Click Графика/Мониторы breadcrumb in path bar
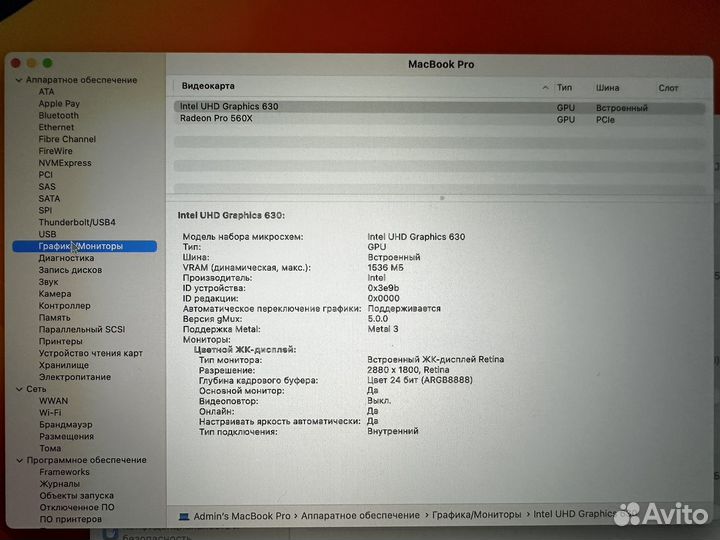This screenshot has width=720, height=540. 477,515
